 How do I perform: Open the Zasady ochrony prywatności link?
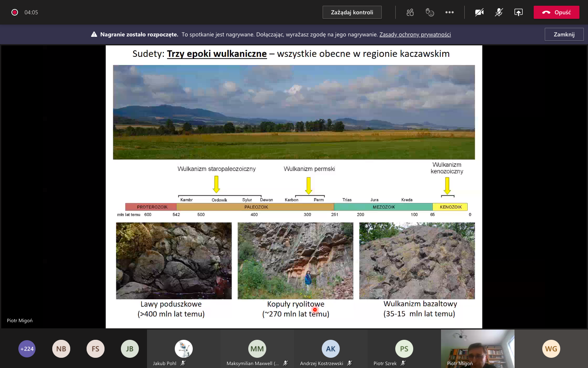pyautogui.click(x=415, y=34)
